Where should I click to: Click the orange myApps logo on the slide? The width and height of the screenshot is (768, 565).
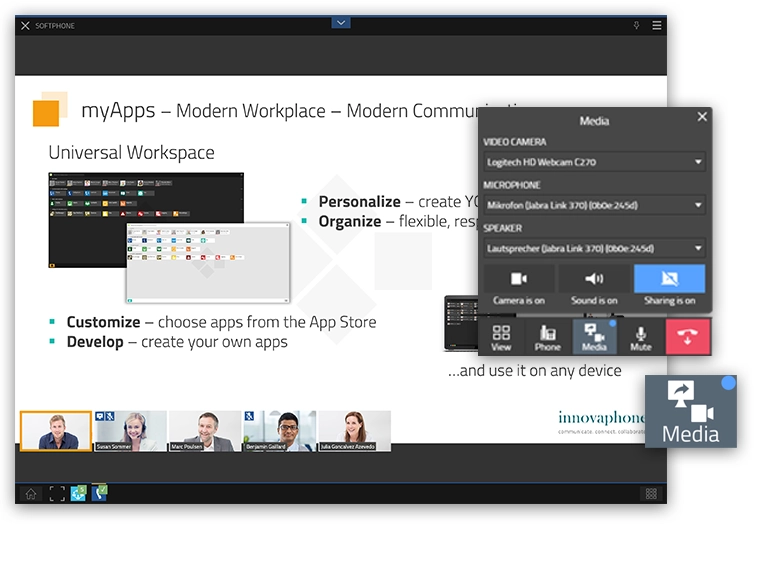pos(50,109)
